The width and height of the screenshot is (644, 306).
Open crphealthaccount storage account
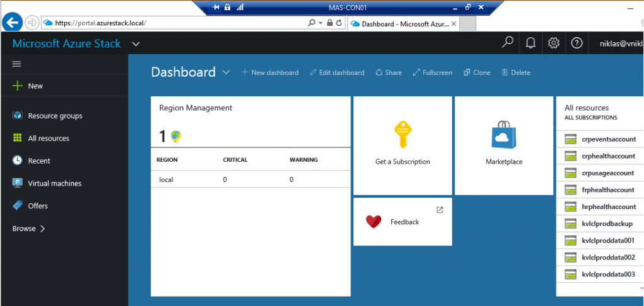coord(600,156)
